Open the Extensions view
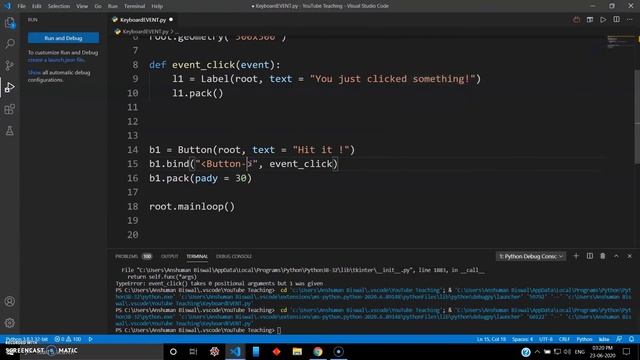Screen dimensions: 640x360 point(10,109)
